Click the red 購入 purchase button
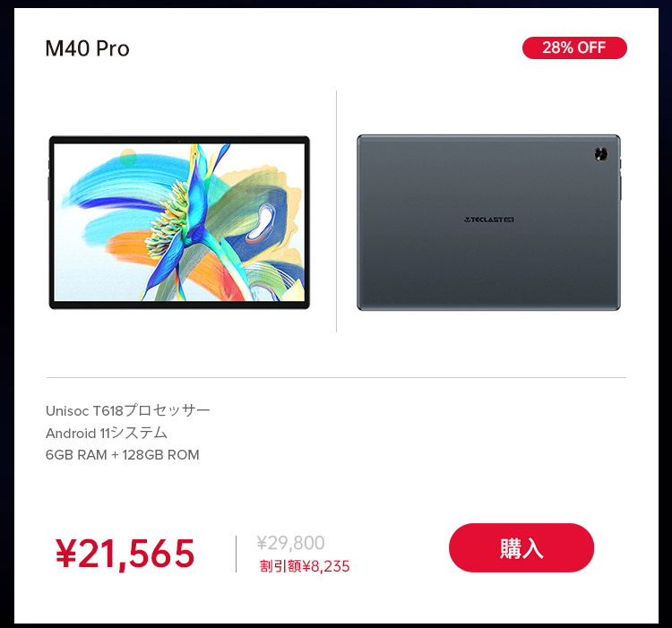672x628 pixels. (521, 547)
